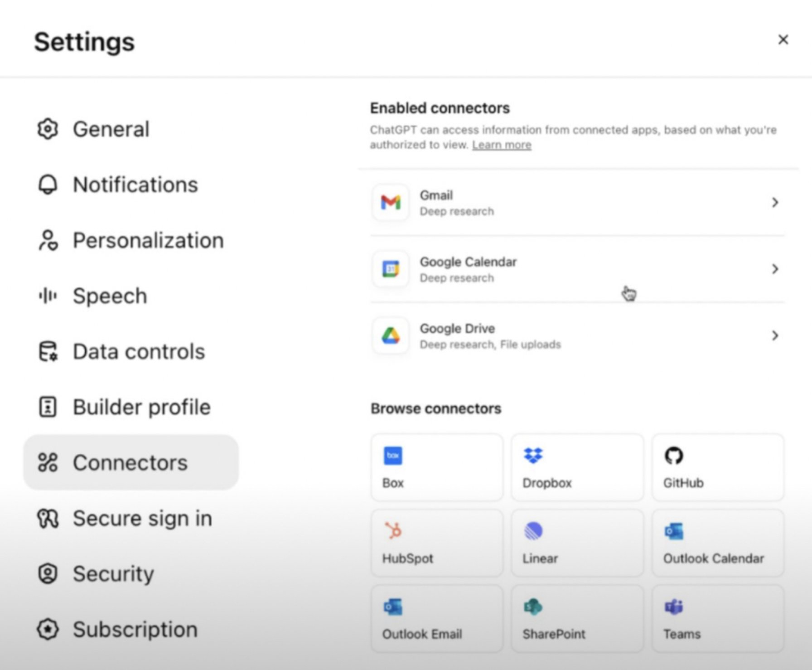The image size is (812, 670).
Task: Select the Connectors menu item
Action: click(x=131, y=463)
